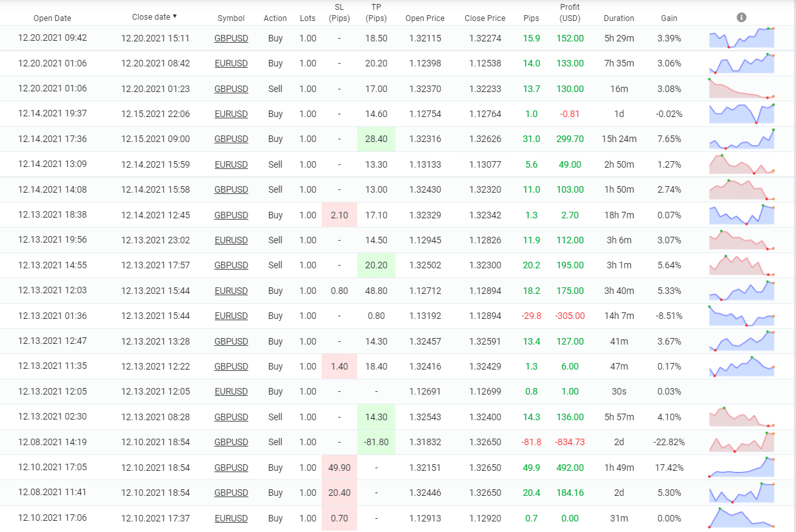Screen dimensions: 796x532
Task: Click the chart thumbnail on the bottom EURUSD row
Action: coord(741,518)
